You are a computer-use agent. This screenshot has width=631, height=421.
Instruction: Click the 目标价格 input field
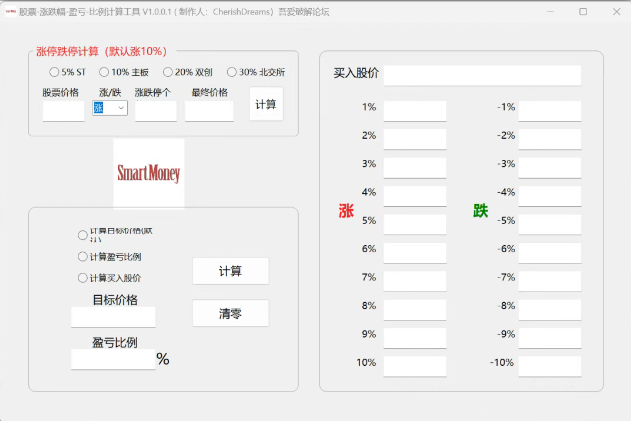[113, 317]
